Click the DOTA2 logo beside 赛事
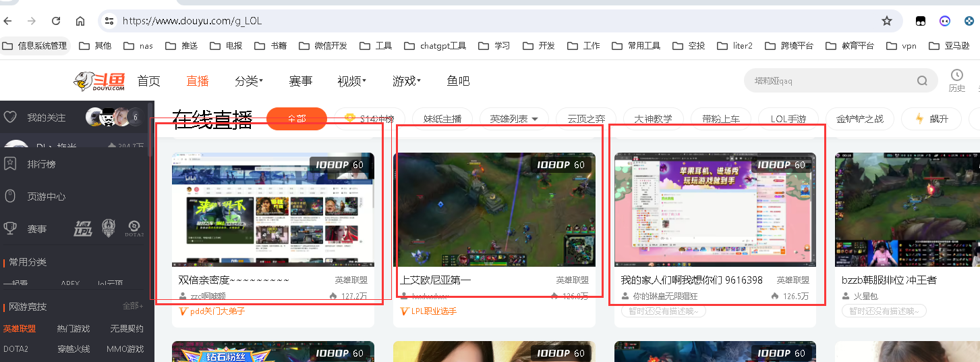 point(135,229)
